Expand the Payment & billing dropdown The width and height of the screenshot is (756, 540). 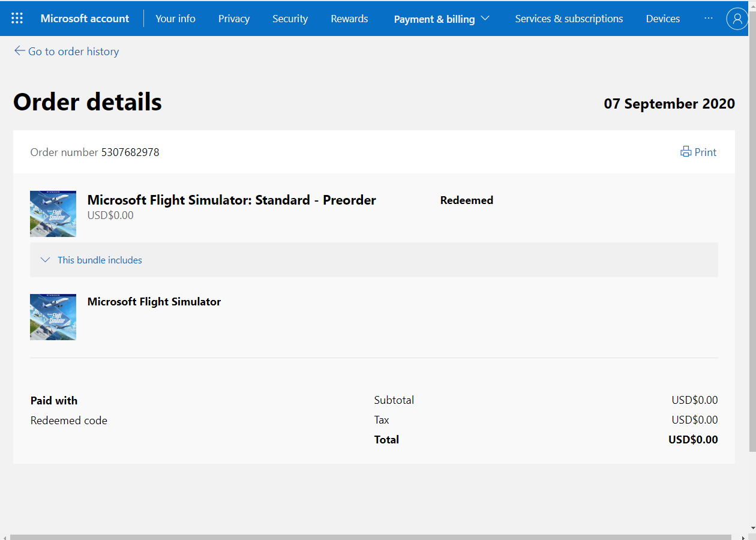pos(442,19)
